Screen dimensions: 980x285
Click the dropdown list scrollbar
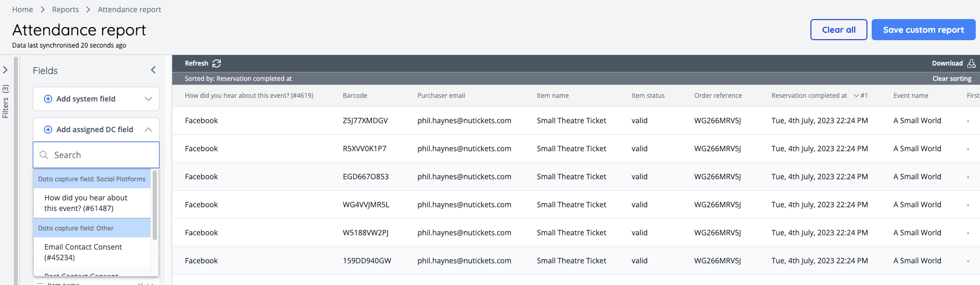coord(155,205)
